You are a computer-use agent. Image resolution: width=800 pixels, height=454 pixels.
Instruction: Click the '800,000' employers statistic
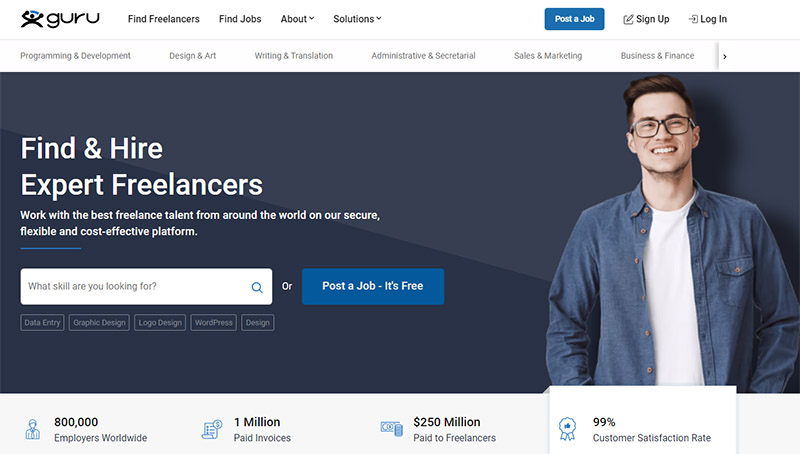76,422
